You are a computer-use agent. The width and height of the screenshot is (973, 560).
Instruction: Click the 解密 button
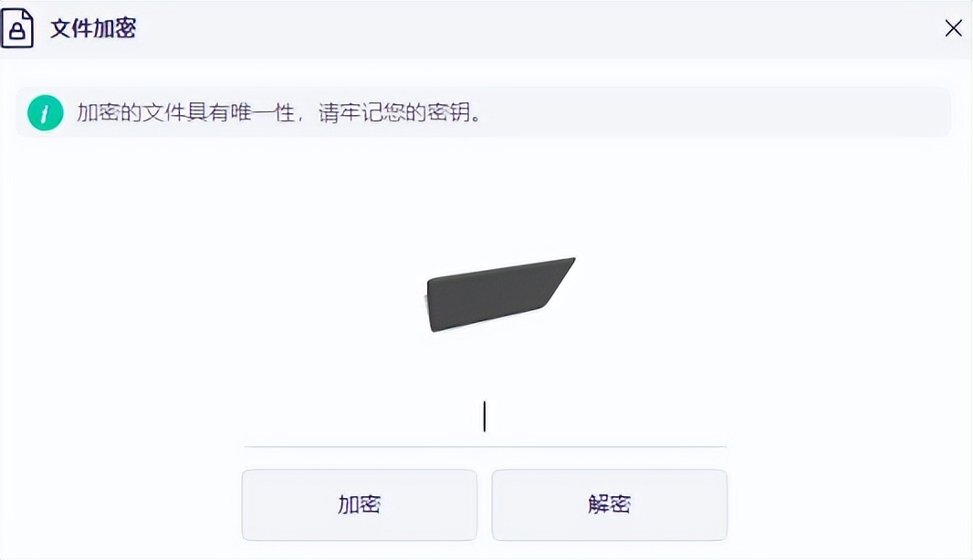(x=610, y=504)
